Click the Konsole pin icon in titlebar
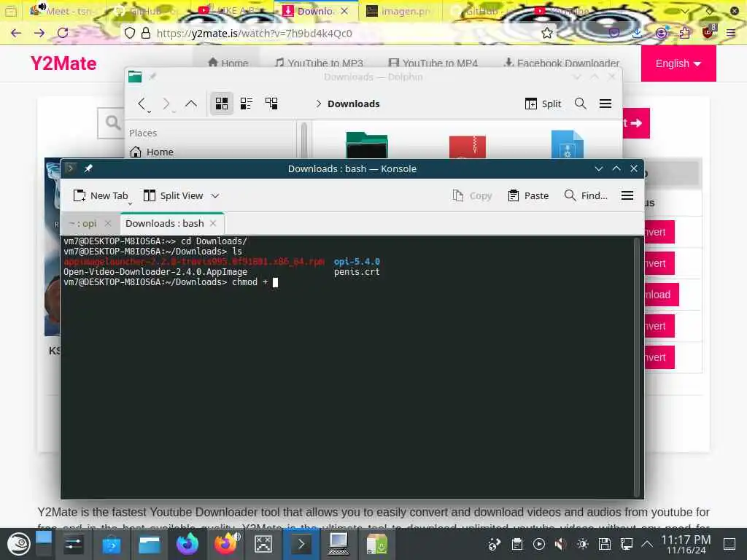 [x=88, y=168]
